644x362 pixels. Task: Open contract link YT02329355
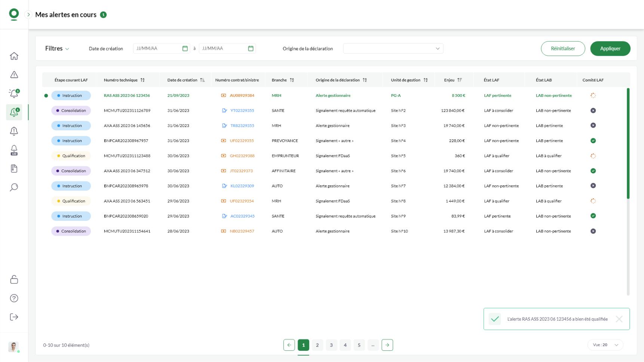click(242, 111)
